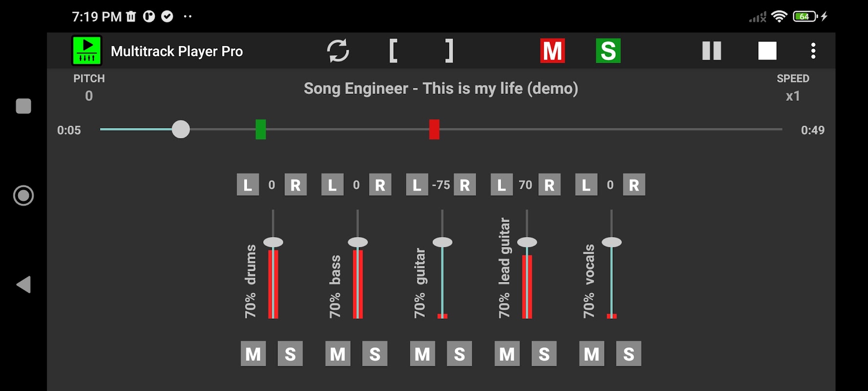
Task: Pan the lead guitar track right with R
Action: (x=550, y=185)
